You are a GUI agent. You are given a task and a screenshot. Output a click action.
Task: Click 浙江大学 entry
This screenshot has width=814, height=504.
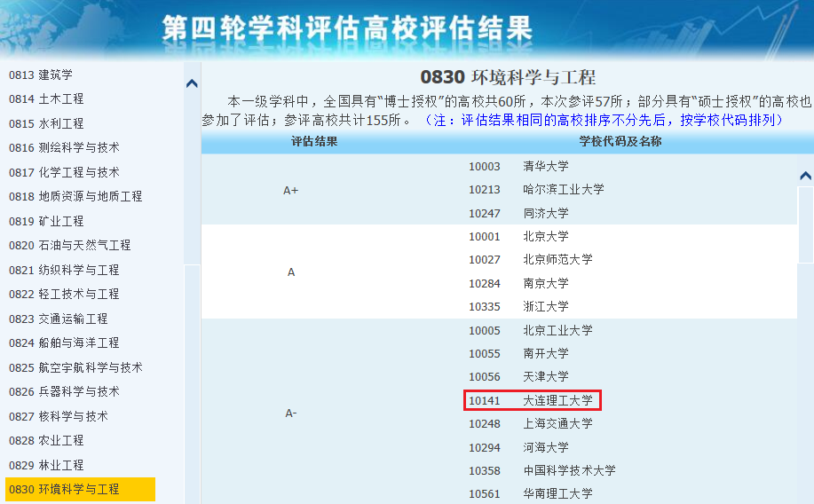(x=546, y=306)
